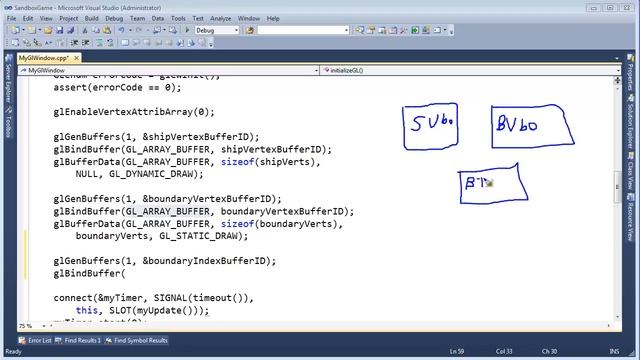This screenshot has width=640, height=360.
Task: Click the Decrease Indent icon
Action: pyautogui.click(x=74, y=42)
